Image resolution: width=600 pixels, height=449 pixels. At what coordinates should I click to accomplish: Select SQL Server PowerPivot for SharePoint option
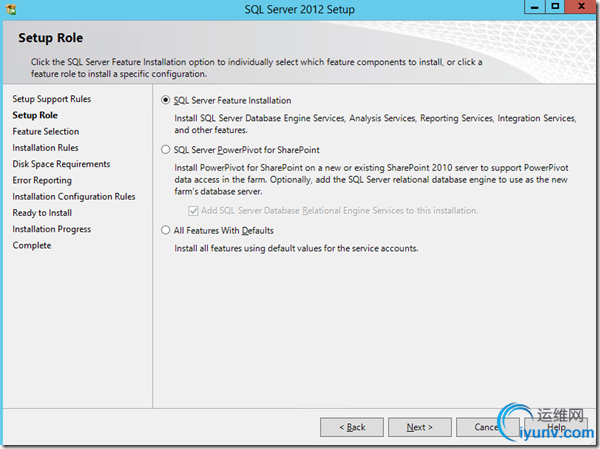click(165, 150)
